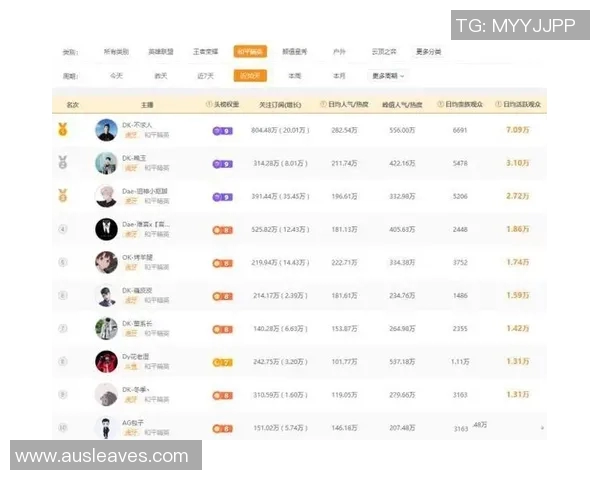Click peak popularity value 537.18万

point(402,361)
